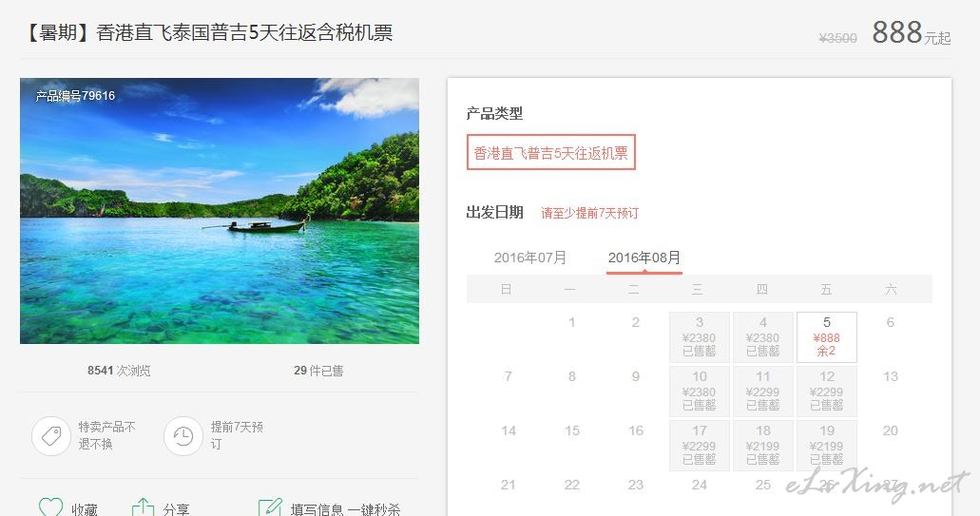Click the share (分享) upload icon
Image resolution: width=980 pixels, height=516 pixels.
pos(144,507)
